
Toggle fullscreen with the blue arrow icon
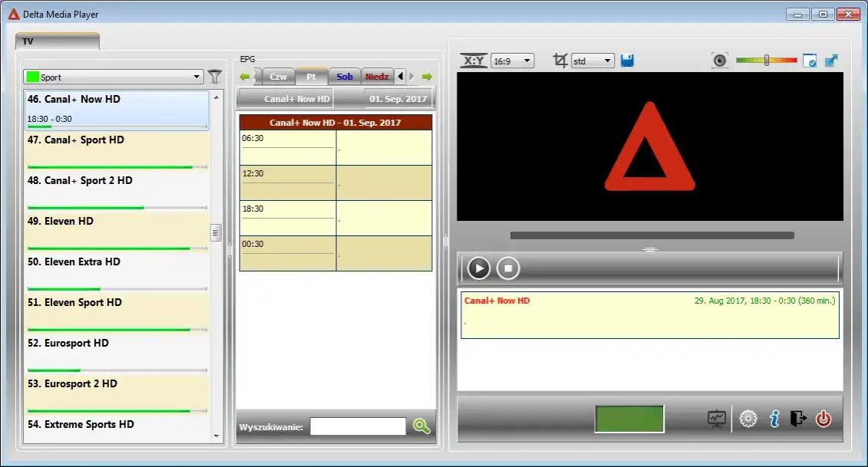tap(831, 60)
